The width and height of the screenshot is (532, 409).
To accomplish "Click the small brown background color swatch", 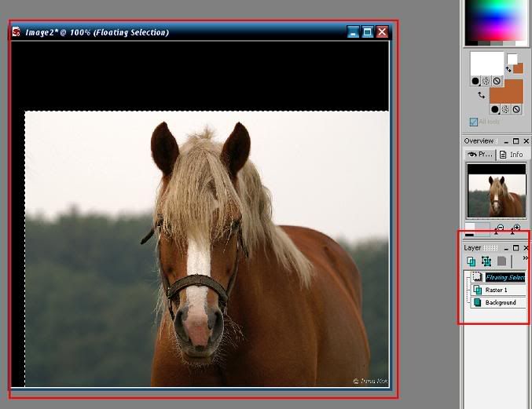I will coord(518,68).
